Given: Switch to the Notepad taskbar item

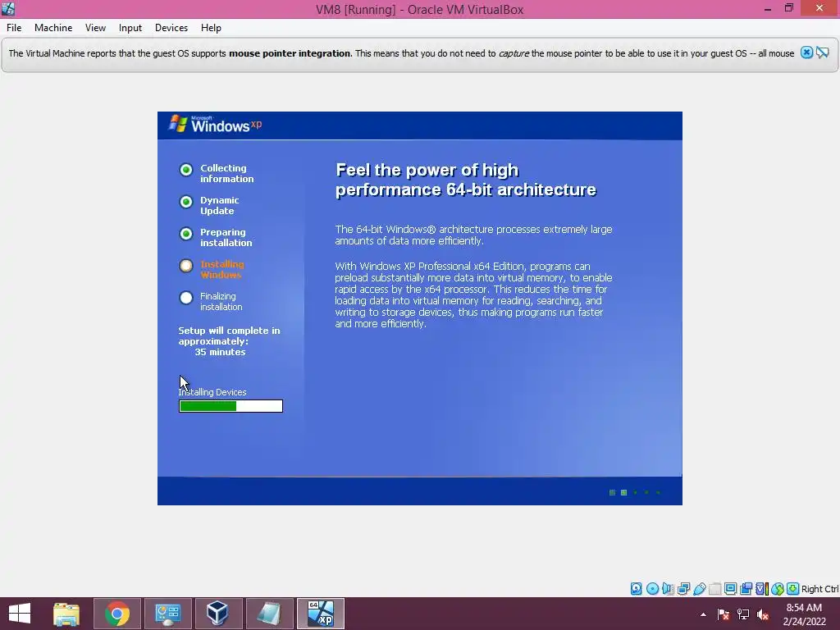Looking at the screenshot, I should point(269,614).
